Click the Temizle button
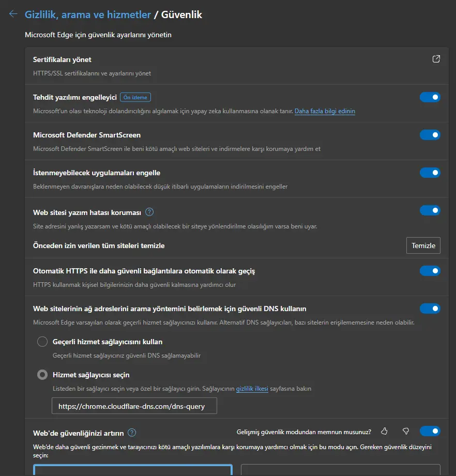 coord(423,245)
